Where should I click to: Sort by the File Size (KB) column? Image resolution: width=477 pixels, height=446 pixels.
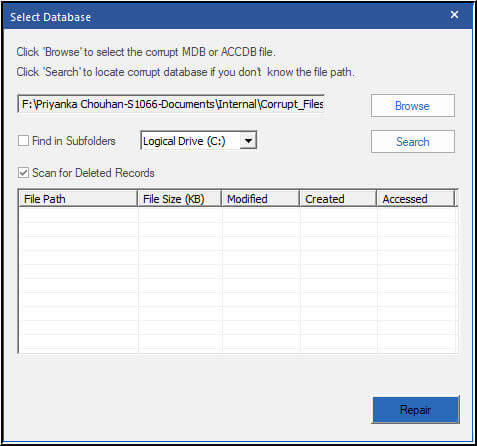pyautogui.click(x=179, y=199)
